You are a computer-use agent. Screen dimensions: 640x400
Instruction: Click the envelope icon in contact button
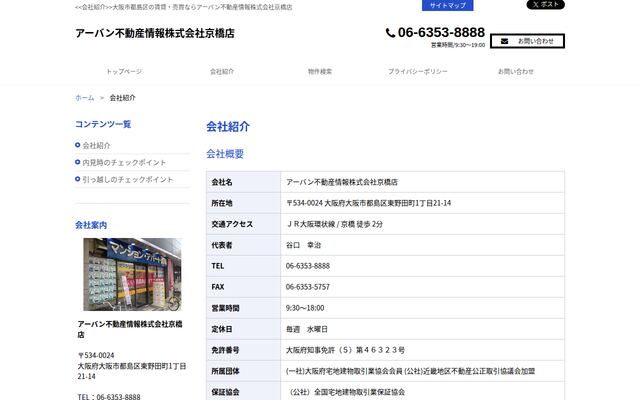pyautogui.click(x=504, y=41)
